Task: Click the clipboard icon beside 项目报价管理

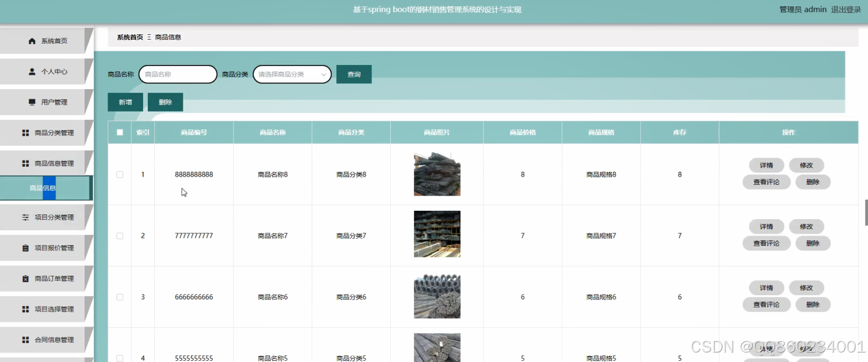Action: 25,248
